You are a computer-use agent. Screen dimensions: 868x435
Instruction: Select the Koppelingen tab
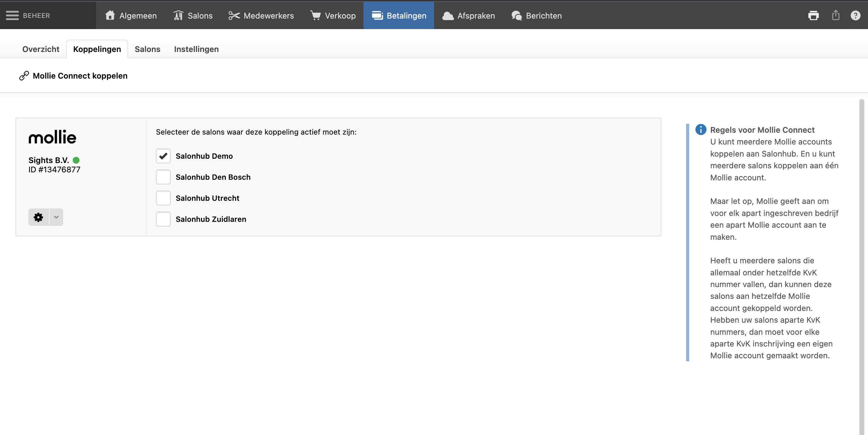97,49
